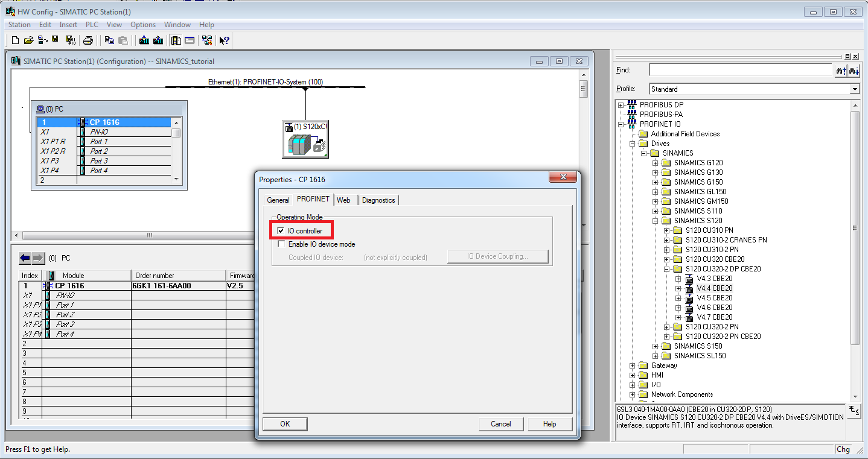The width and height of the screenshot is (868, 459).
Task: Open the Profile dropdown showing Standard
Action: click(854, 89)
